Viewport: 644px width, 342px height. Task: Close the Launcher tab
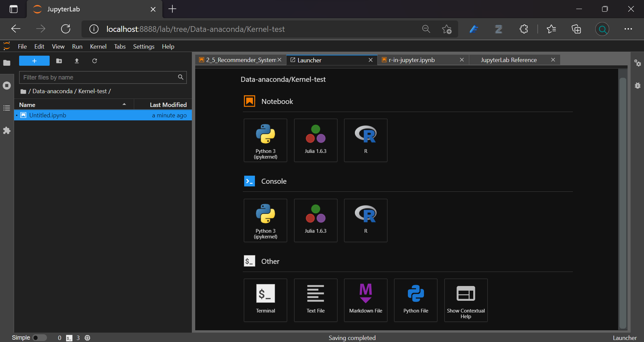(371, 60)
